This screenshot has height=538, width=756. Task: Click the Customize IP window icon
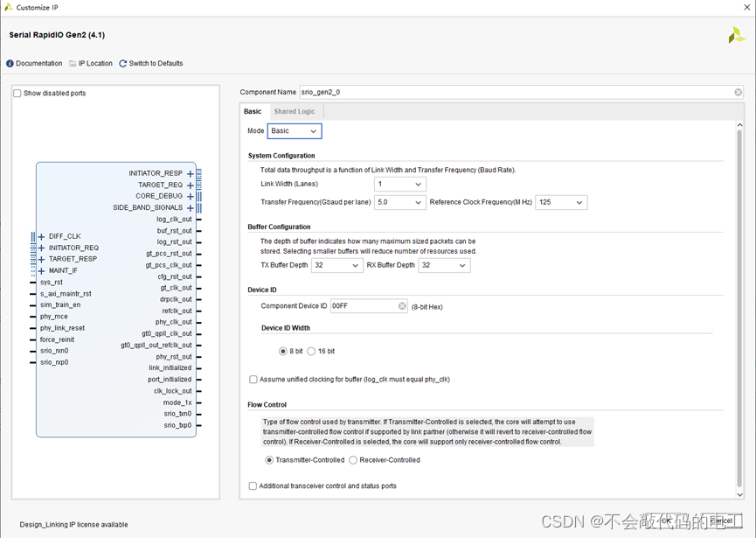click(x=8, y=7)
